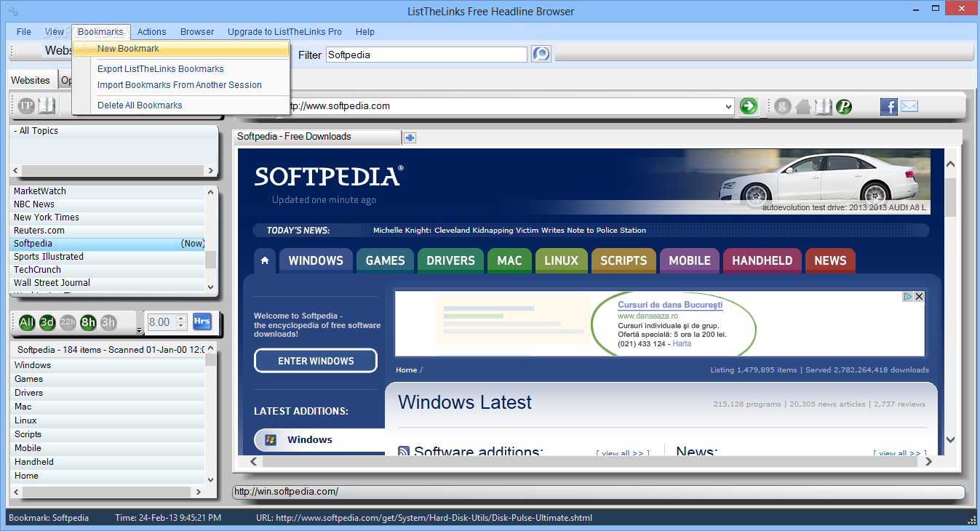The width and height of the screenshot is (980, 531).
Task: Select 'TechCrunch' in websites list
Action: click(108, 270)
